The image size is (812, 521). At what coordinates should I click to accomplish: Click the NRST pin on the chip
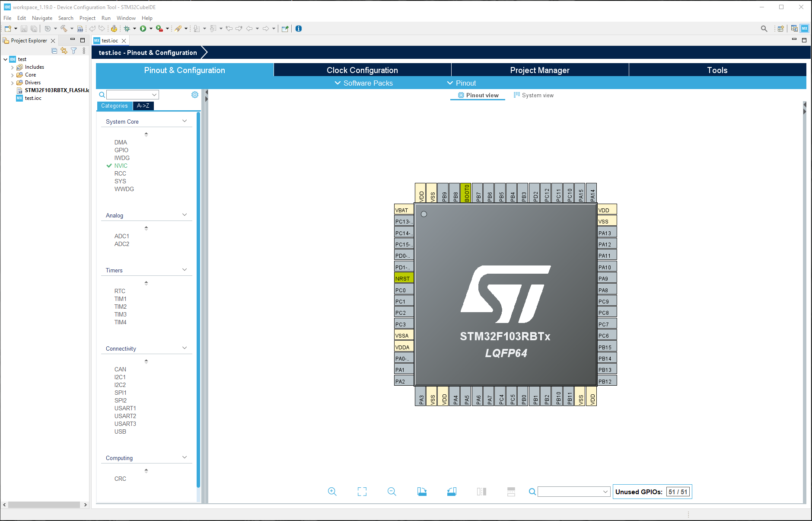(x=404, y=278)
